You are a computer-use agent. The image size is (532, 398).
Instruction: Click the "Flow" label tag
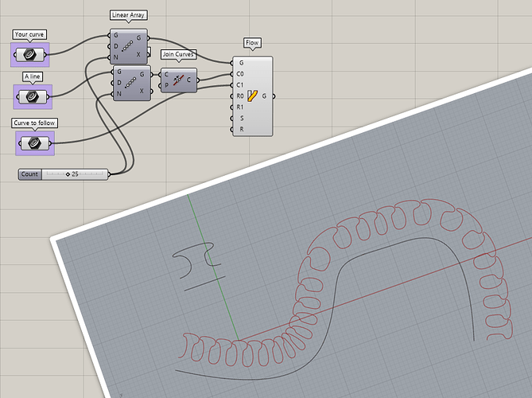252,43
